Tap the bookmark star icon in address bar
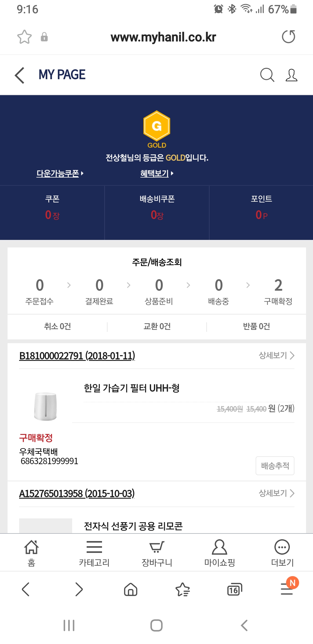Viewport: 313px width, 644px height. pos(24,37)
